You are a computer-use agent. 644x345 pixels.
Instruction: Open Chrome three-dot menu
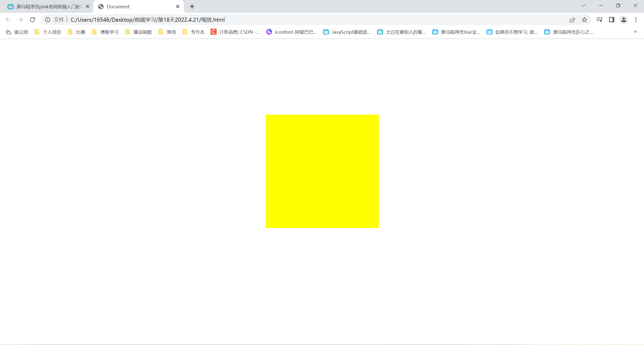click(x=636, y=20)
